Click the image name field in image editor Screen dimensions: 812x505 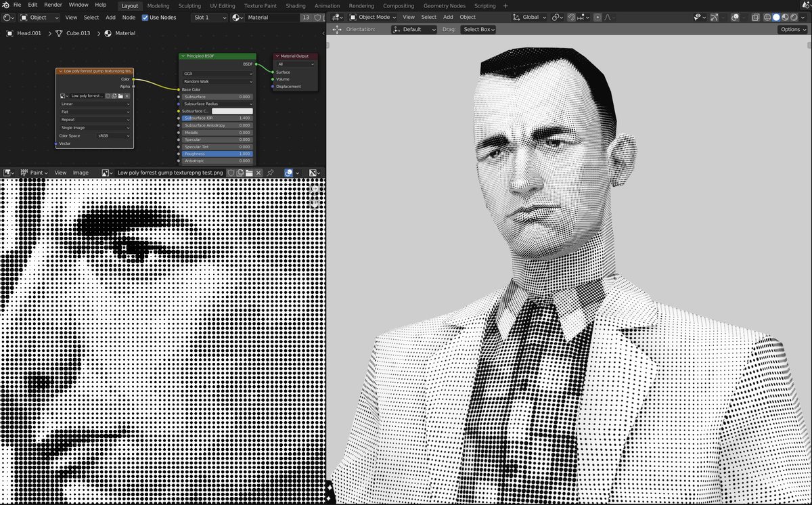pyautogui.click(x=170, y=173)
